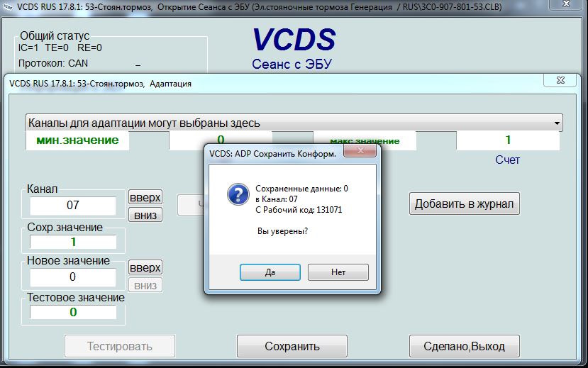Click the Счет label

pyautogui.click(x=507, y=160)
